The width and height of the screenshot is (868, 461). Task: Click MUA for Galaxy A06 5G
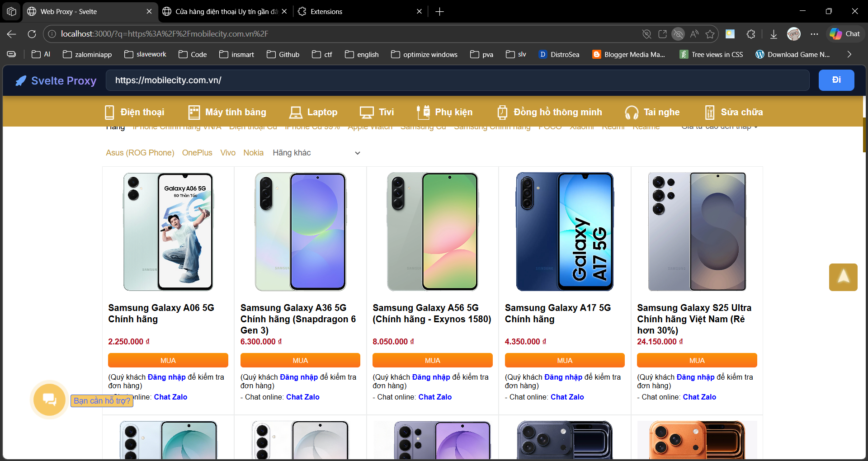coord(168,360)
